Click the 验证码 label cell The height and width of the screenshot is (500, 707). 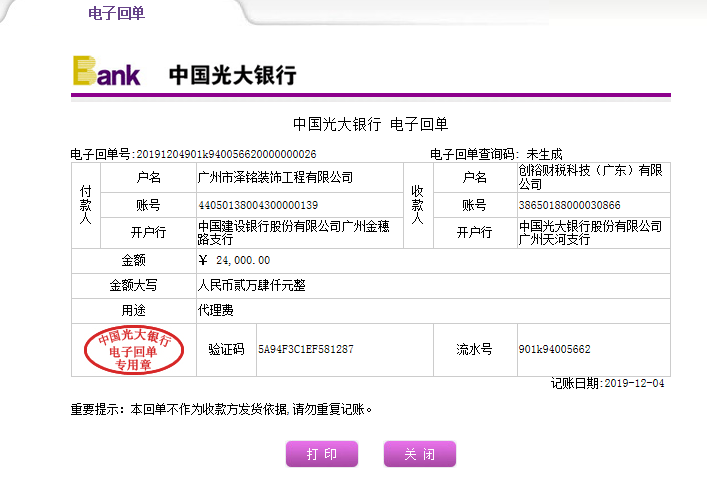pyautogui.click(x=226, y=349)
